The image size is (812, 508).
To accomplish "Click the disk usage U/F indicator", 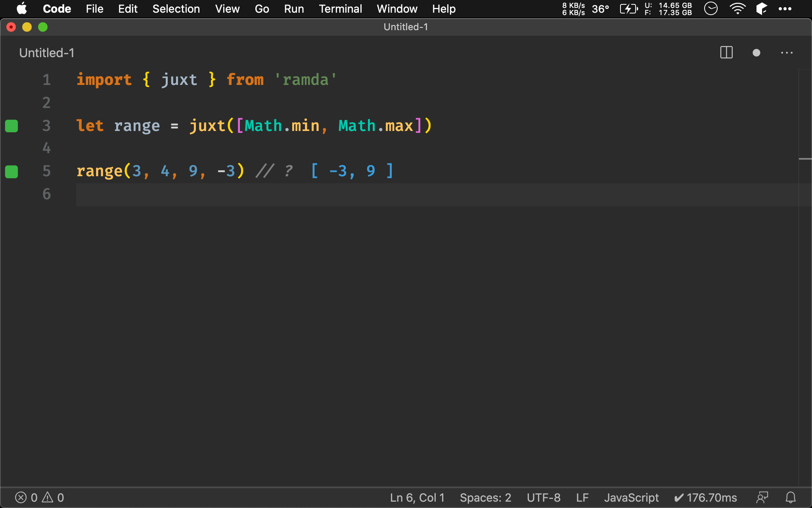I will pyautogui.click(x=668, y=9).
